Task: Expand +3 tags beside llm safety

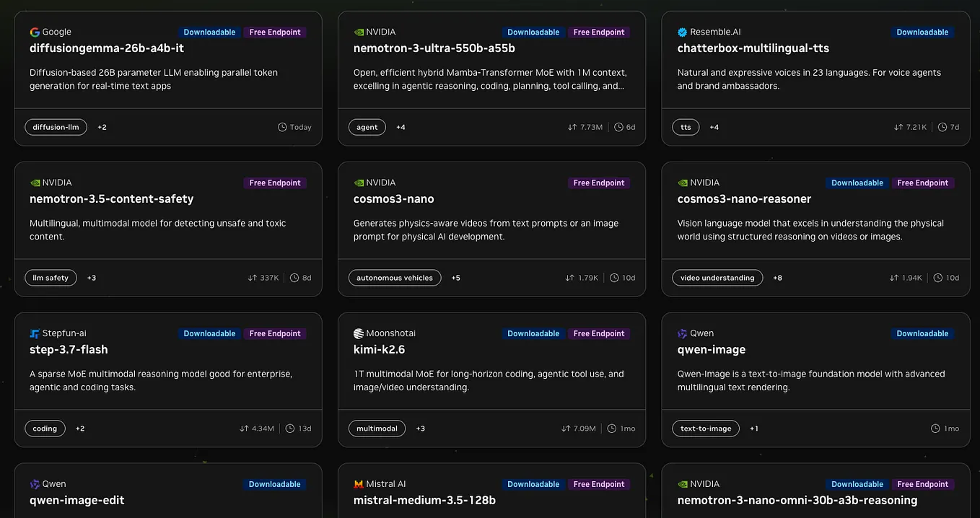Action: (x=92, y=278)
